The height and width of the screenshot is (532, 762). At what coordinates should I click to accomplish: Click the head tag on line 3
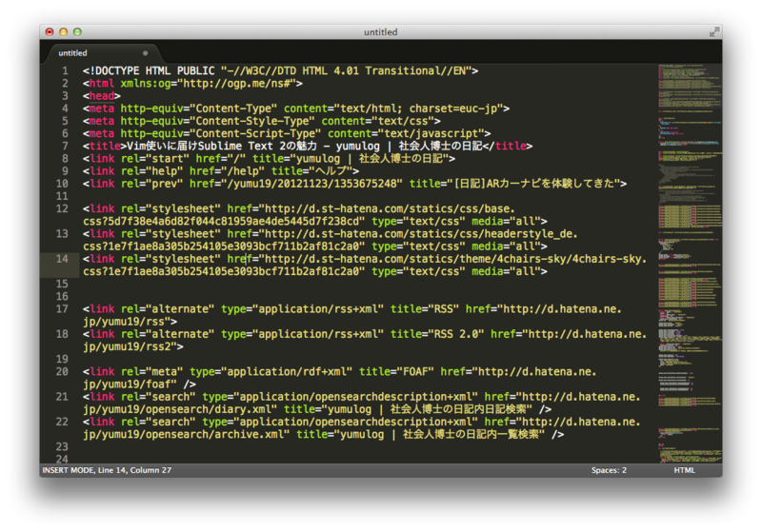pyautogui.click(x=102, y=95)
